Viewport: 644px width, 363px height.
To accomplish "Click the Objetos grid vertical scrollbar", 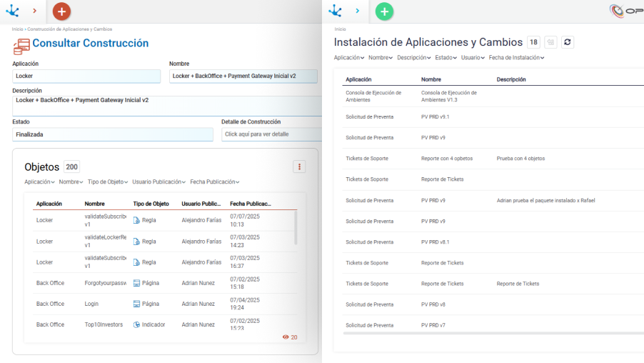I will pyautogui.click(x=296, y=229).
